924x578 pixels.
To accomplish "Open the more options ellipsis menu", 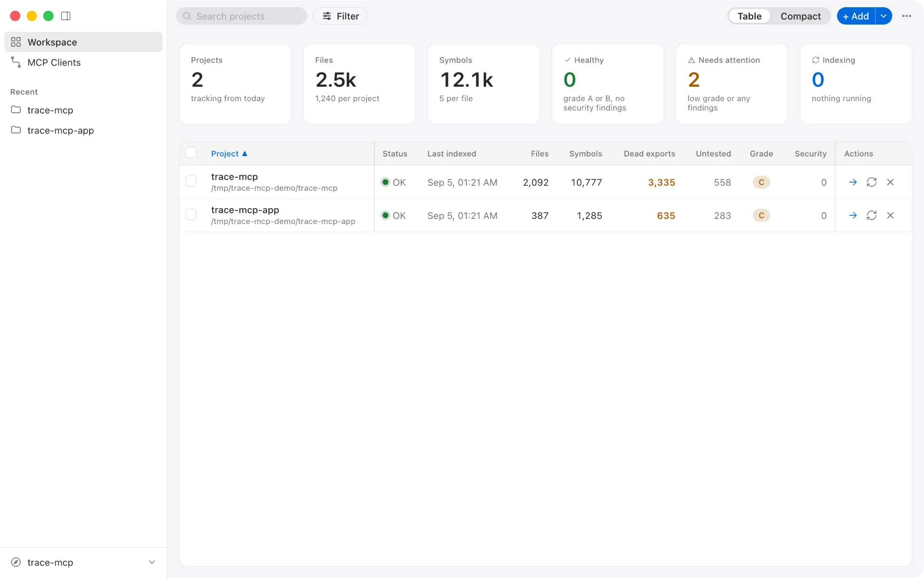I will 907,16.
